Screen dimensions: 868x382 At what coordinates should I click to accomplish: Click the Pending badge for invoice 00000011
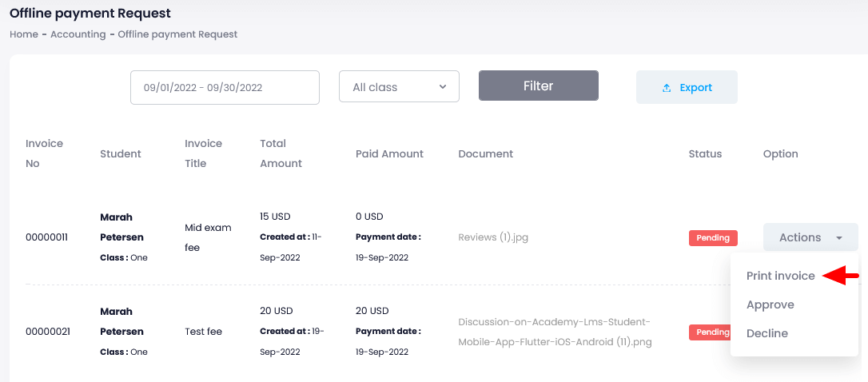(713, 238)
